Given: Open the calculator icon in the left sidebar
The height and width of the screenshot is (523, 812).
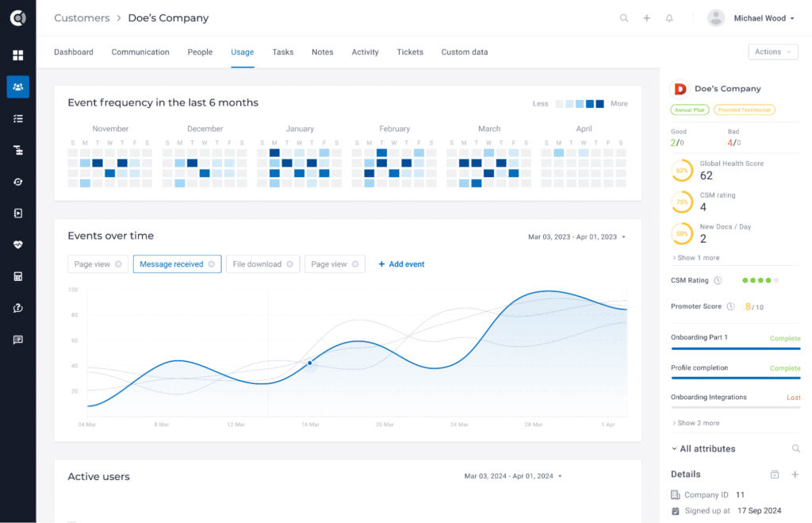Looking at the screenshot, I should click(x=17, y=276).
